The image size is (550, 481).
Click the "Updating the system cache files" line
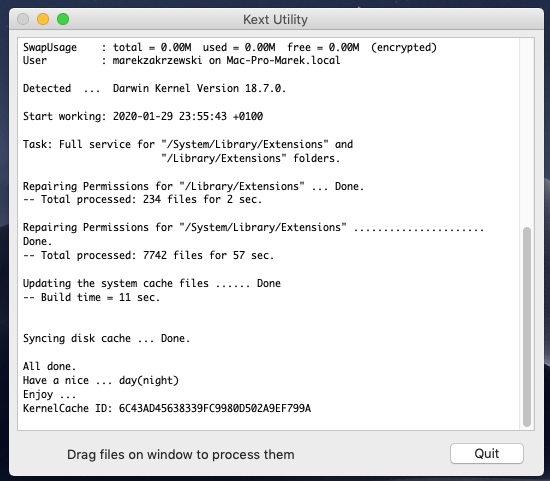(152, 283)
